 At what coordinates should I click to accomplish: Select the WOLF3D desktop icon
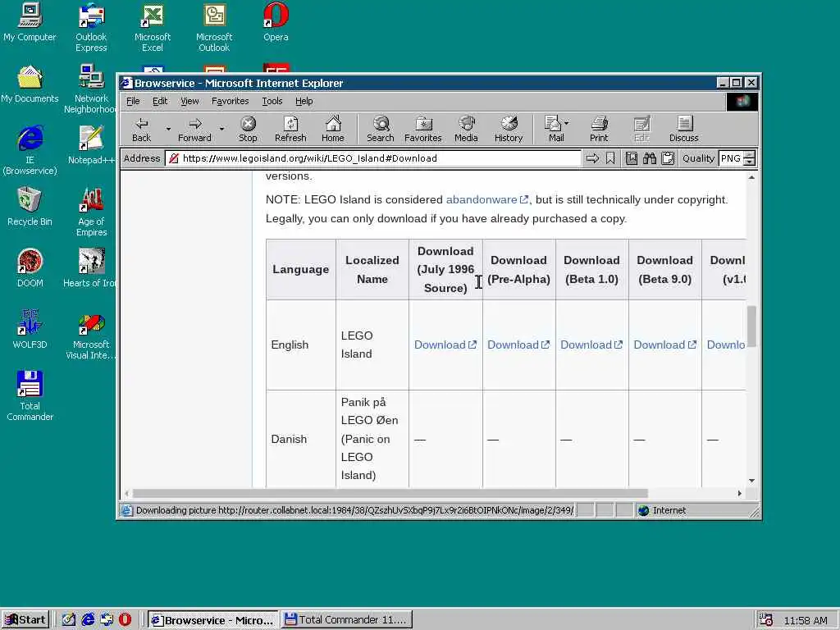point(30,330)
